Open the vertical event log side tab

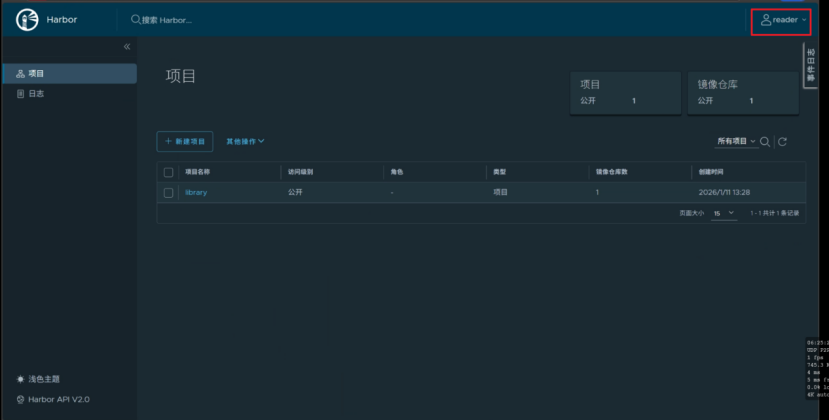point(810,66)
